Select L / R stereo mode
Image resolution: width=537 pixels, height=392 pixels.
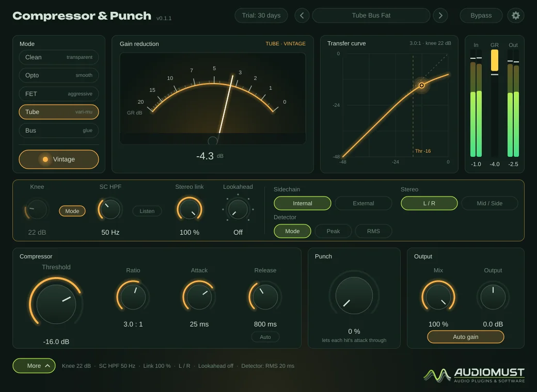[429, 203]
